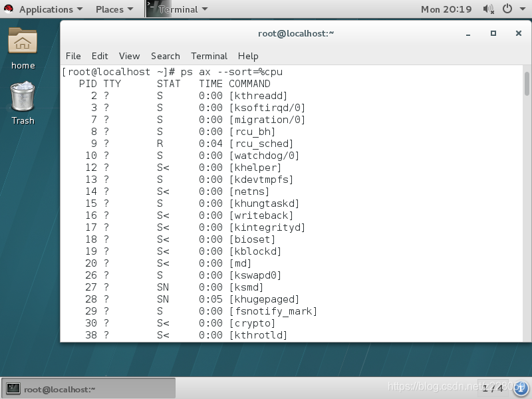Open the View menu
Viewport: 532px width, 399px height.
tap(129, 56)
